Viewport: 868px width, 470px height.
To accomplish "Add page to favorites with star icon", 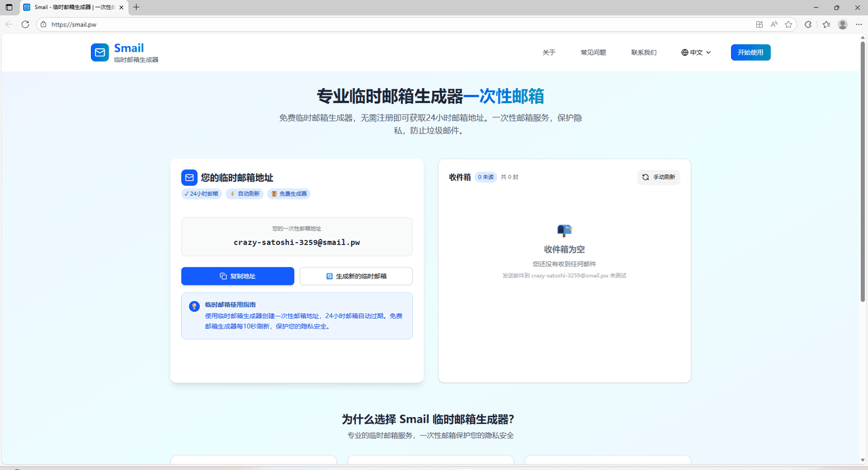I will click(789, 24).
